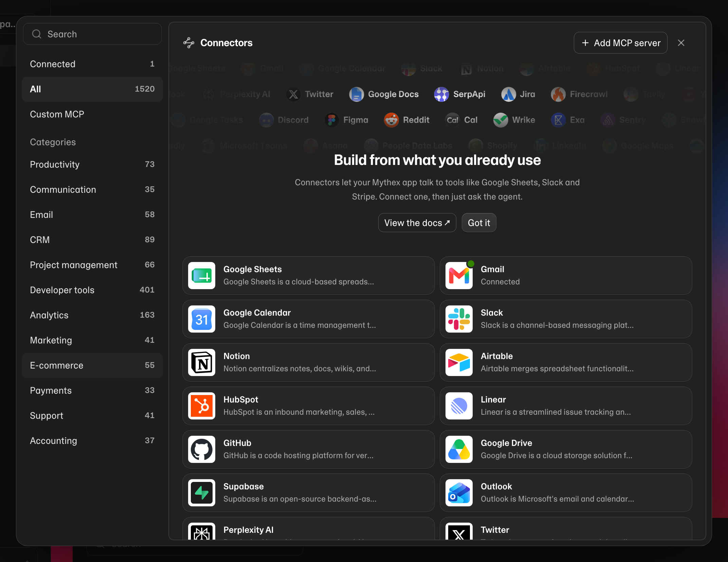Filter by Email category
Image resolution: width=728 pixels, height=562 pixels.
92,215
